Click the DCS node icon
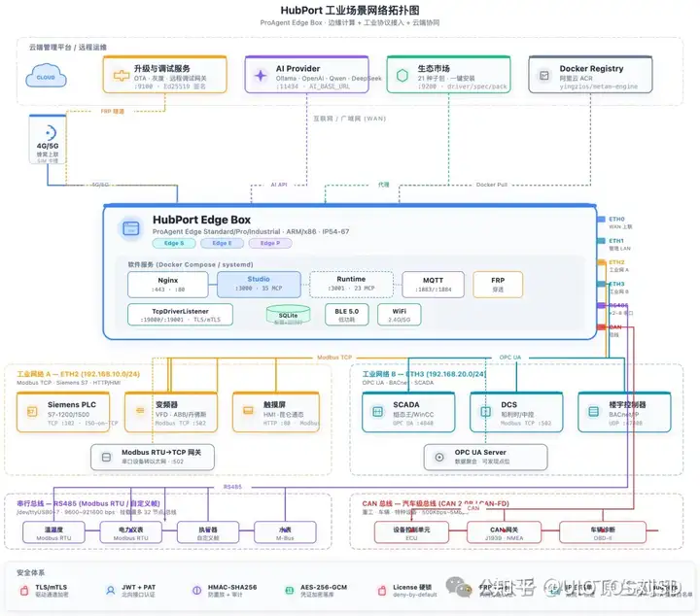The image size is (700, 616). 486,411
